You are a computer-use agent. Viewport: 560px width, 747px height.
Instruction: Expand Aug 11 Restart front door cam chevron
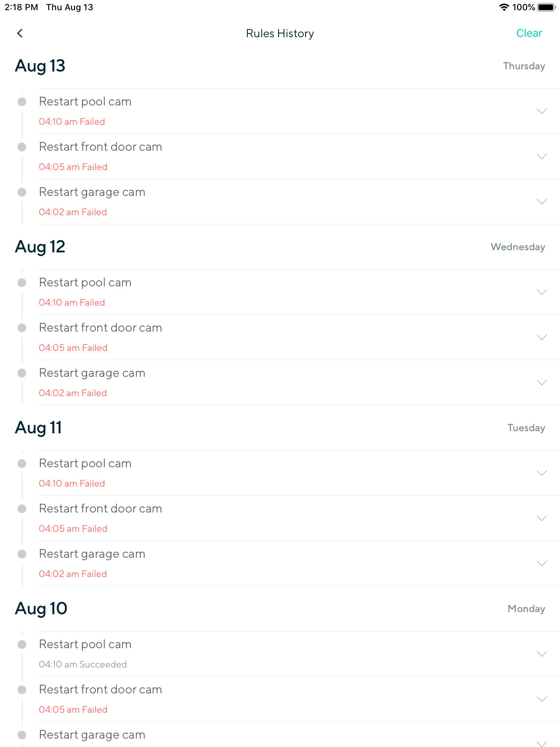pyautogui.click(x=542, y=518)
